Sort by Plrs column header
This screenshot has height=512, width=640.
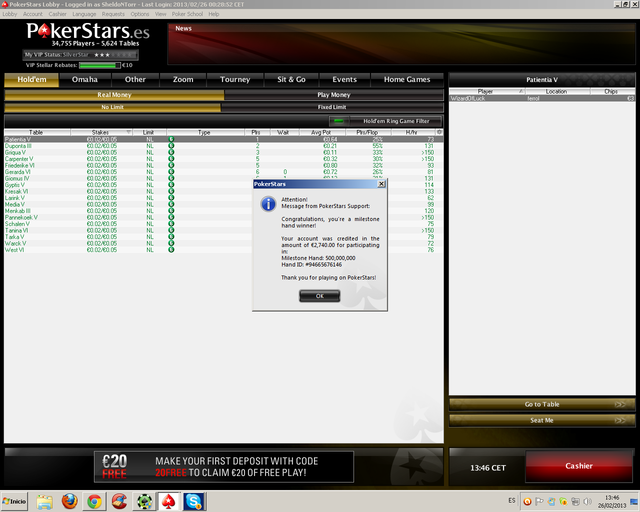[x=256, y=132]
